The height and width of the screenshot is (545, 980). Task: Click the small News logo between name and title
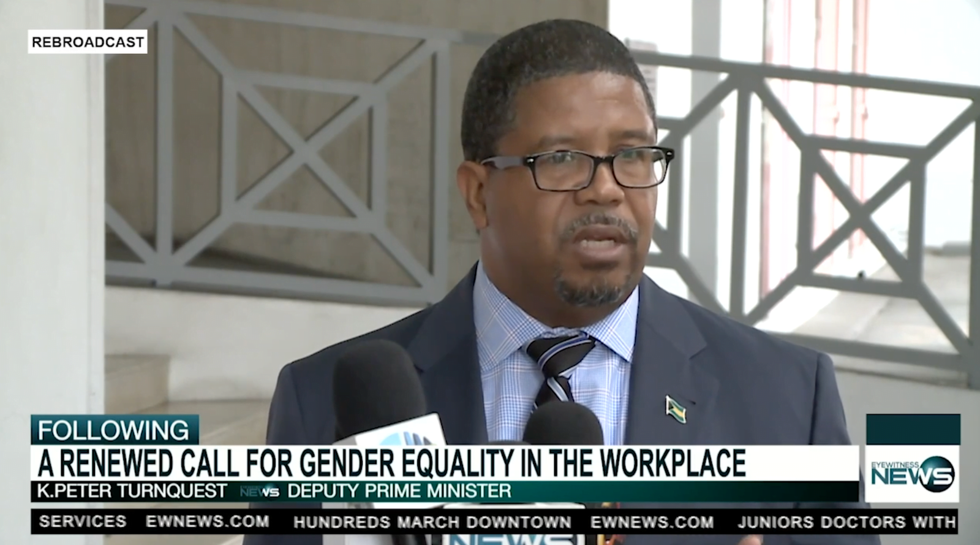click(259, 492)
